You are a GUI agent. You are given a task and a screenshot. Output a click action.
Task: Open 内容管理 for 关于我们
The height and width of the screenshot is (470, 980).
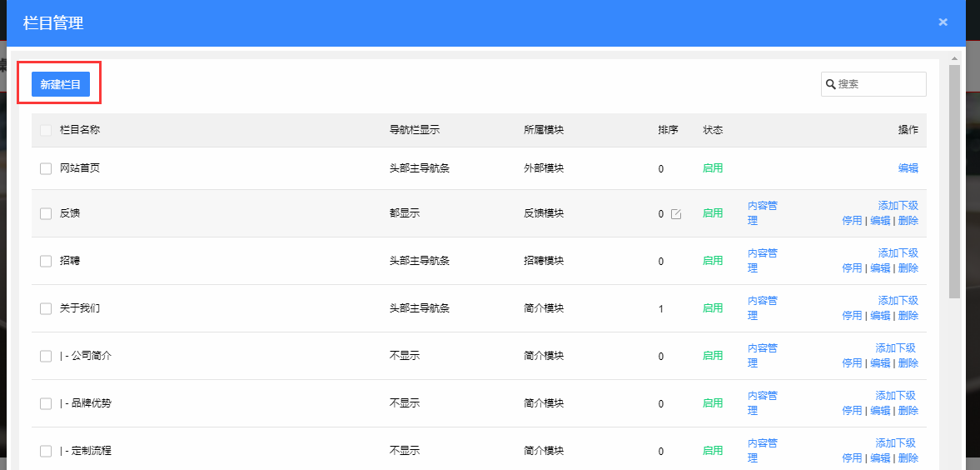coord(763,307)
